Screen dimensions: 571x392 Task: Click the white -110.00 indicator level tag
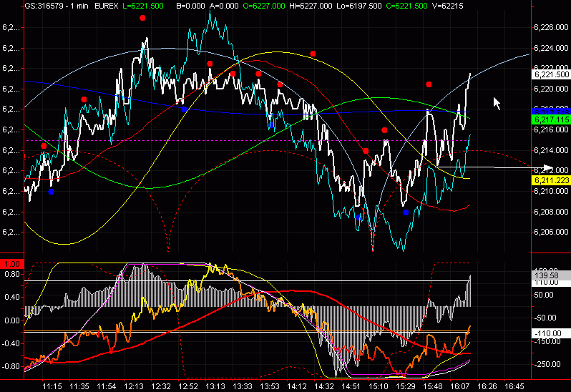tap(551, 333)
